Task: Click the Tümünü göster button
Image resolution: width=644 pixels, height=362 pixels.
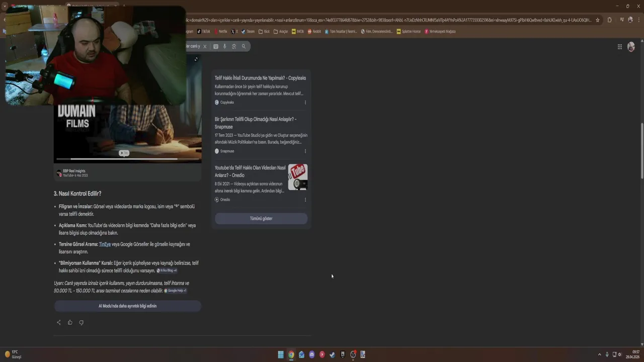Action: tap(261, 218)
